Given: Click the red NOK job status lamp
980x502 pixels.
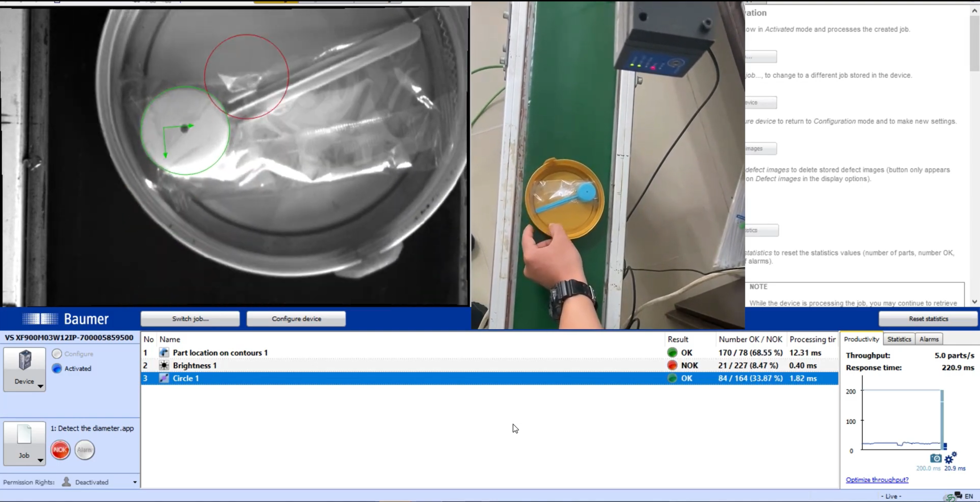Looking at the screenshot, I should click(x=60, y=450).
